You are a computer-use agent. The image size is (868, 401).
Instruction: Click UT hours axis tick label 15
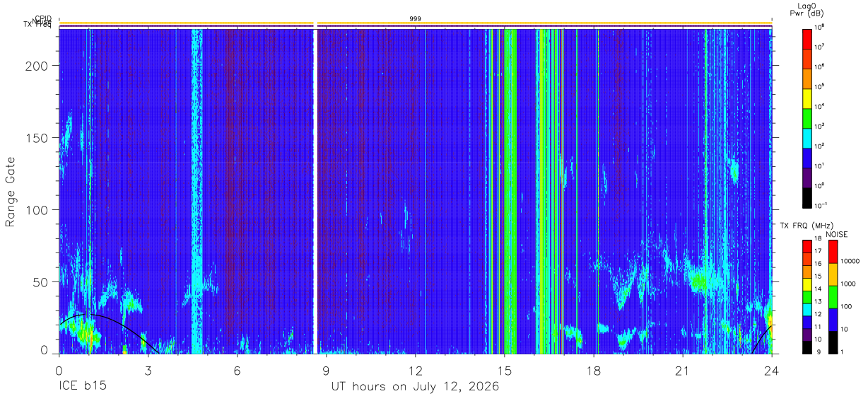click(504, 371)
